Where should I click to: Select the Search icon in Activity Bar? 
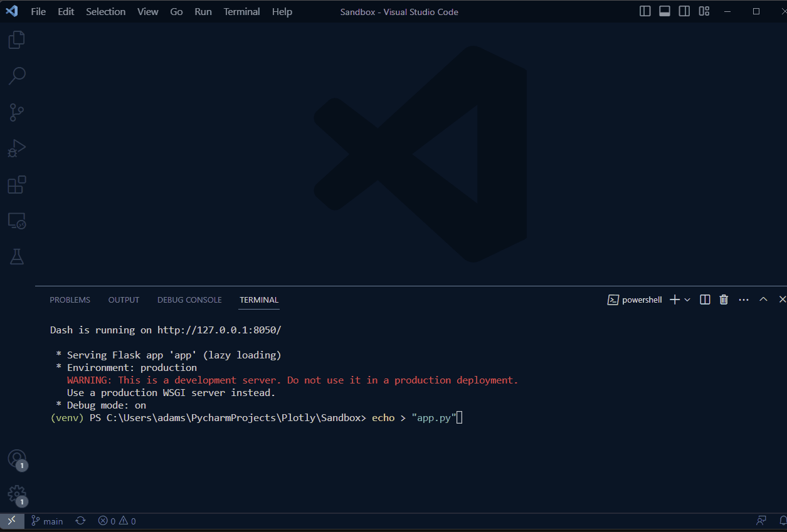click(x=16, y=75)
